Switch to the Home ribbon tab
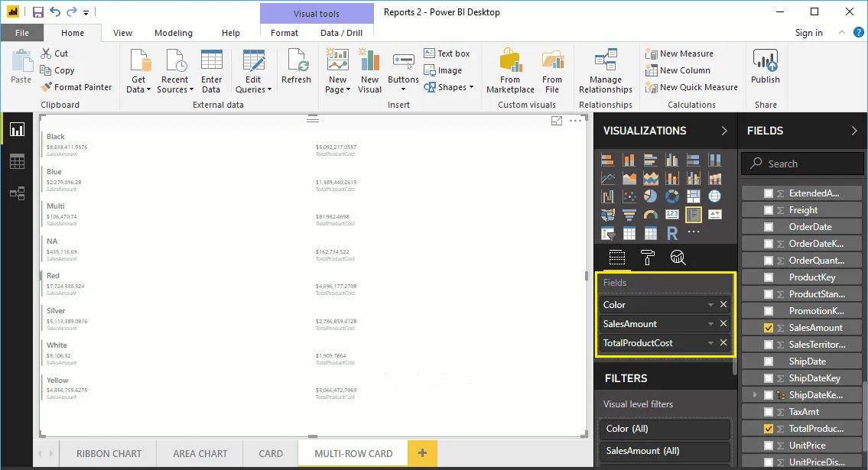Screen dimensions: 868x470 [73, 33]
